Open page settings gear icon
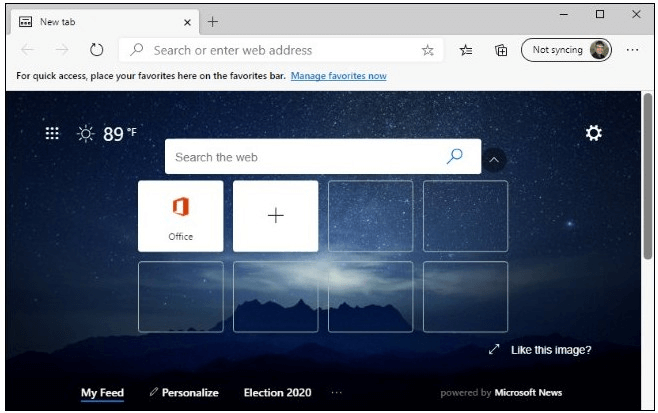Image resolution: width=658 pixels, height=413 pixels. point(593,133)
